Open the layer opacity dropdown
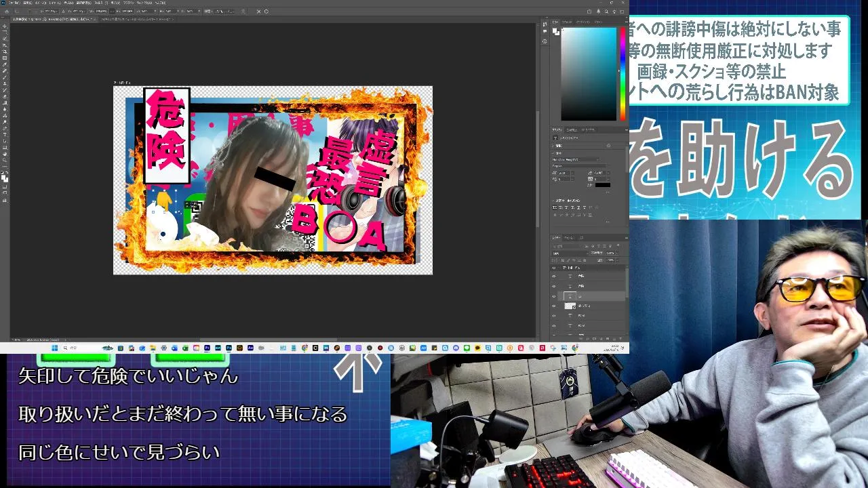The width and height of the screenshot is (868, 488). point(617,253)
